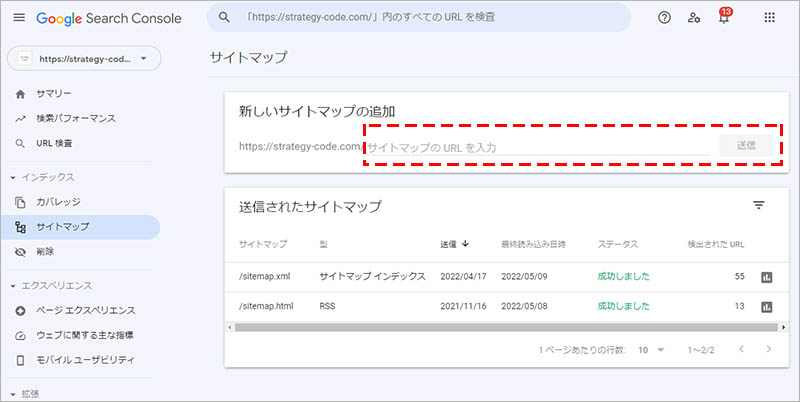Viewport: 800px width, 402px height.
Task: Open the property selector dropdown
Action: (x=83, y=59)
